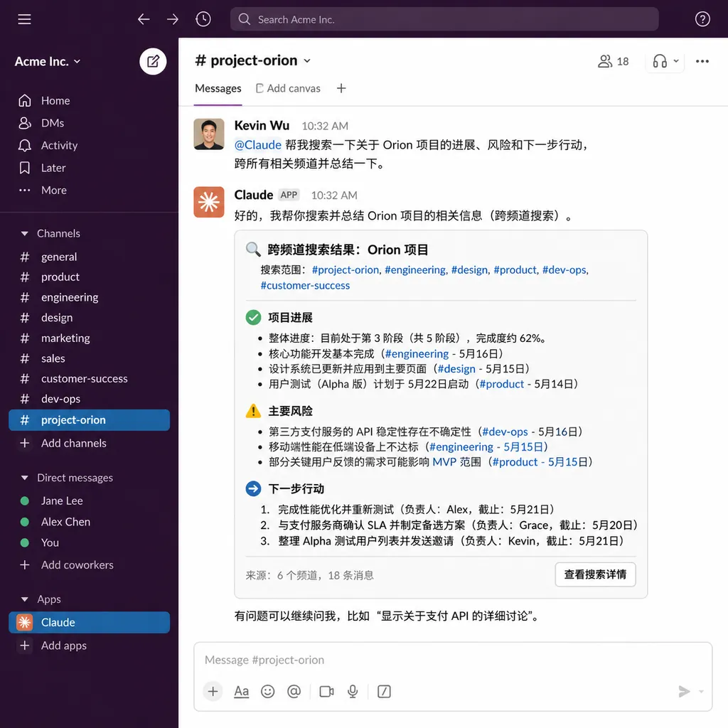Click the 查看搜索详情 button

click(x=595, y=574)
